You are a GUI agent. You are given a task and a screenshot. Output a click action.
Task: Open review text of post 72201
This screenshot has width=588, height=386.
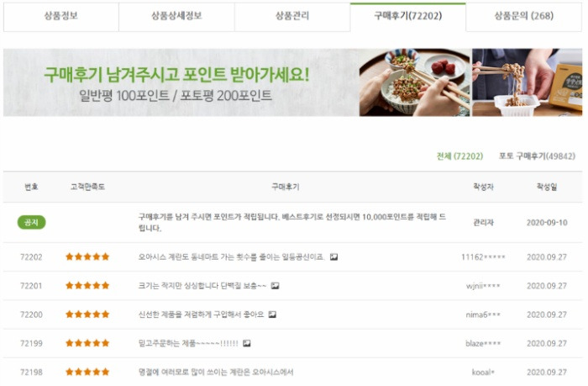pos(202,286)
